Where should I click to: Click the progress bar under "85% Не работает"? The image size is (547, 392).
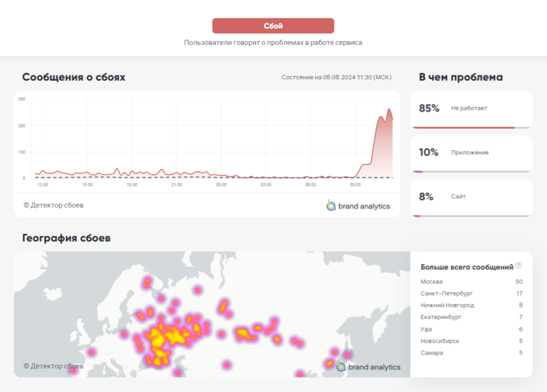(471, 127)
